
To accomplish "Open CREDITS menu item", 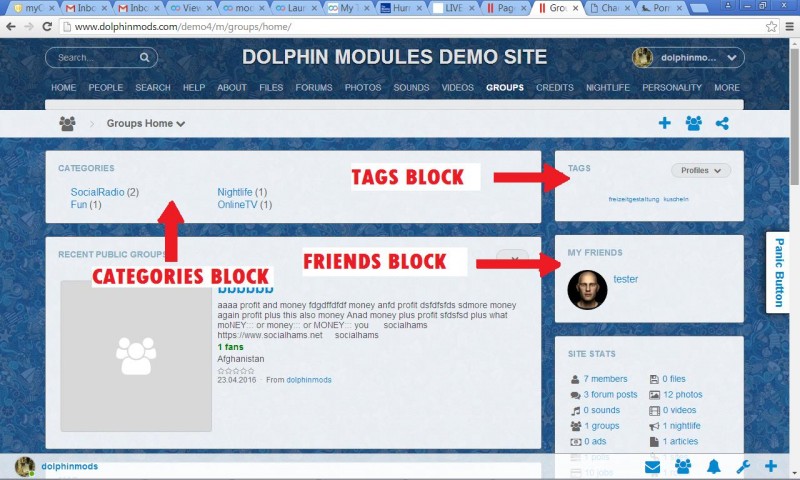I will coord(555,88).
